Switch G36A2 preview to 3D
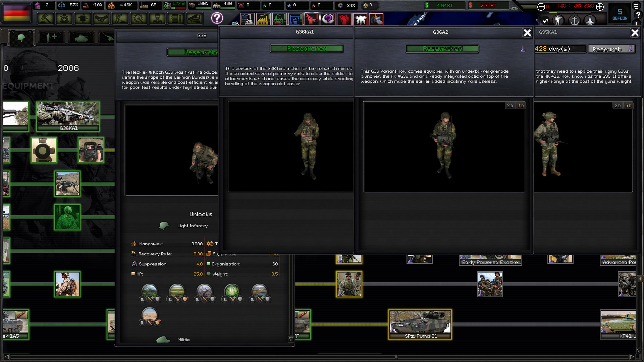The height and width of the screenshot is (362, 644). tap(521, 106)
